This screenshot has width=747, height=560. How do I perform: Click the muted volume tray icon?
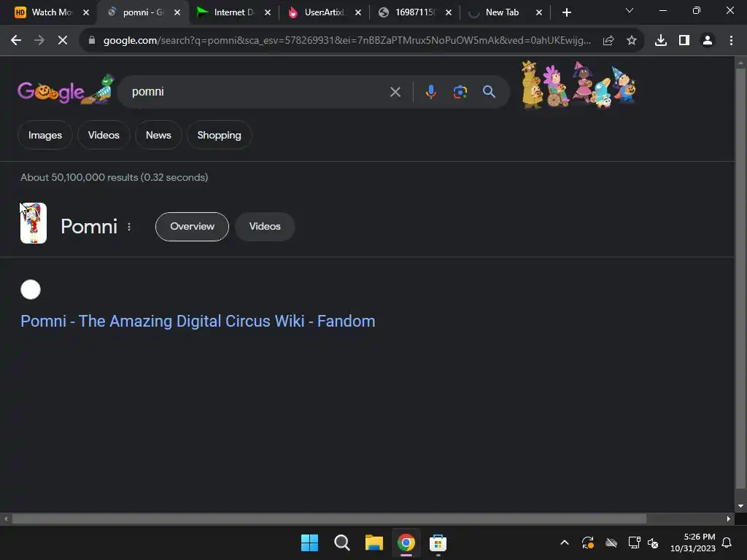click(653, 542)
